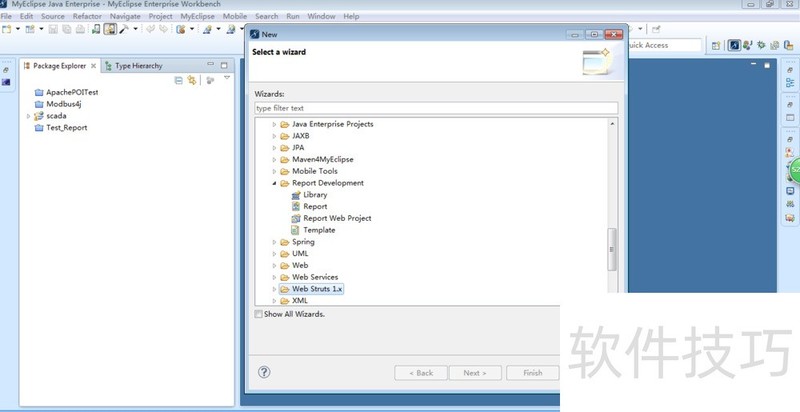This screenshot has height=412, width=800.
Task: Collapse the Report Development folder
Action: [x=274, y=183]
